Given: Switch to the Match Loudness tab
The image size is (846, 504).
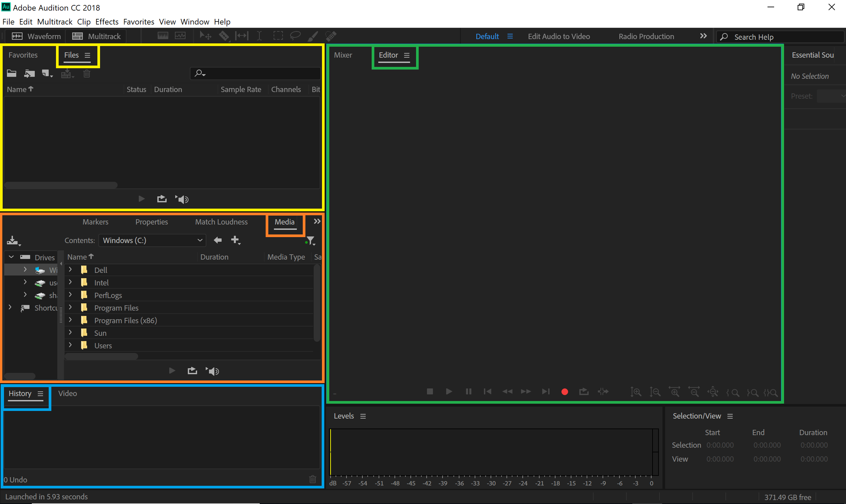Looking at the screenshot, I should coord(221,222).
